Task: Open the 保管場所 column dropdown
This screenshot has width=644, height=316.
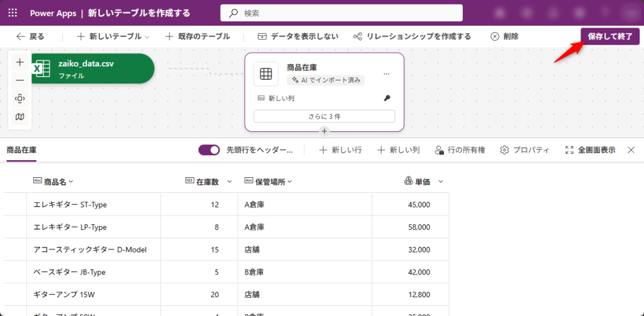Action: (289, 182)
